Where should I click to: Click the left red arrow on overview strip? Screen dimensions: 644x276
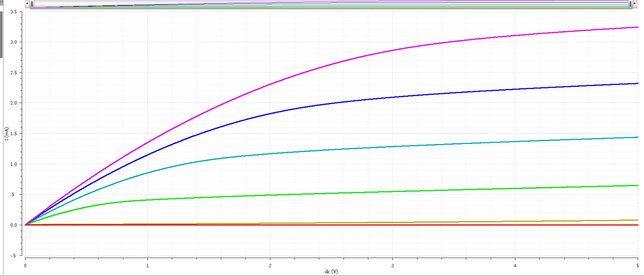click(27, 4)
